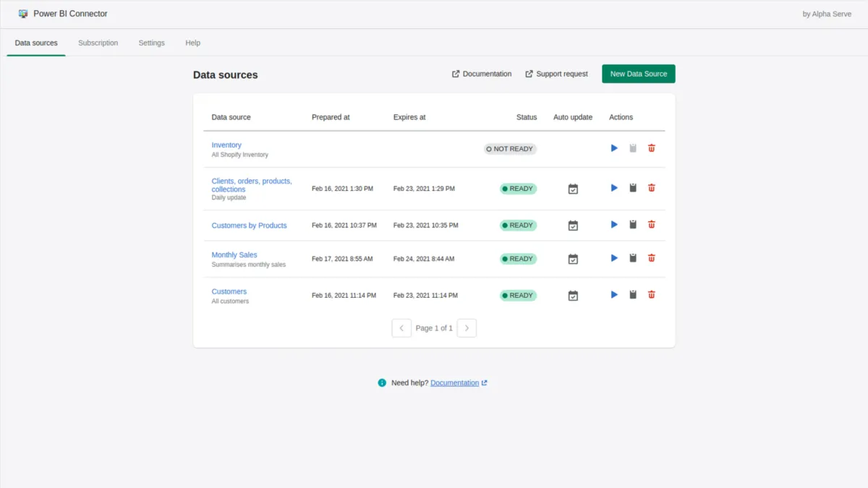Copy the Monthly Sales data source link

click(633, 258)
